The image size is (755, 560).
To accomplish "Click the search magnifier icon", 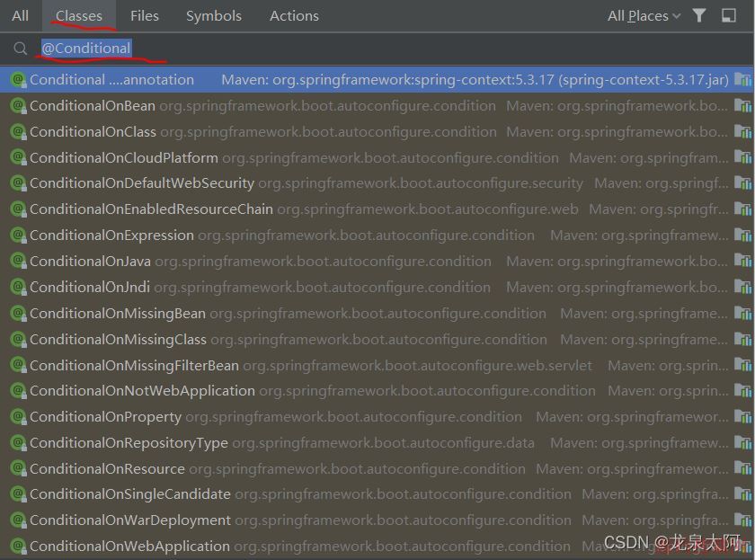I will point(20,49).
